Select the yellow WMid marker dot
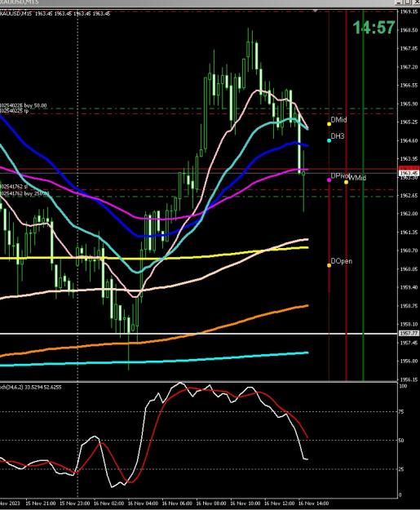 [x=347, y=182]
